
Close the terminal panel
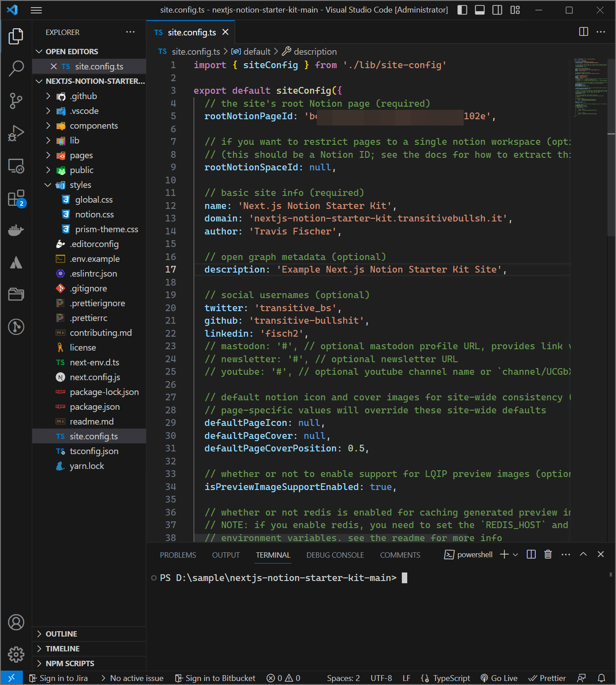pyautogui.click(x=601, y=555)
